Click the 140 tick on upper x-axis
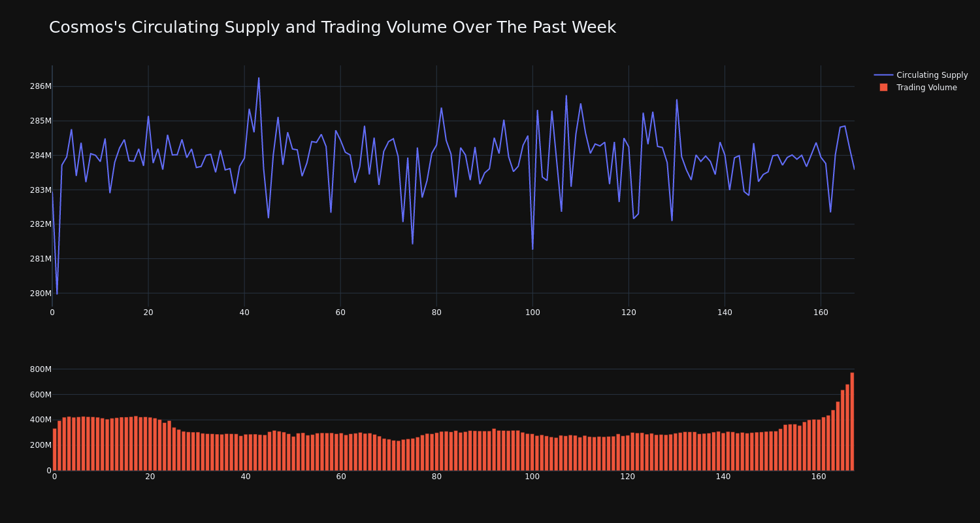The width and height of the screenshot is (980, 523). point(725,312)
